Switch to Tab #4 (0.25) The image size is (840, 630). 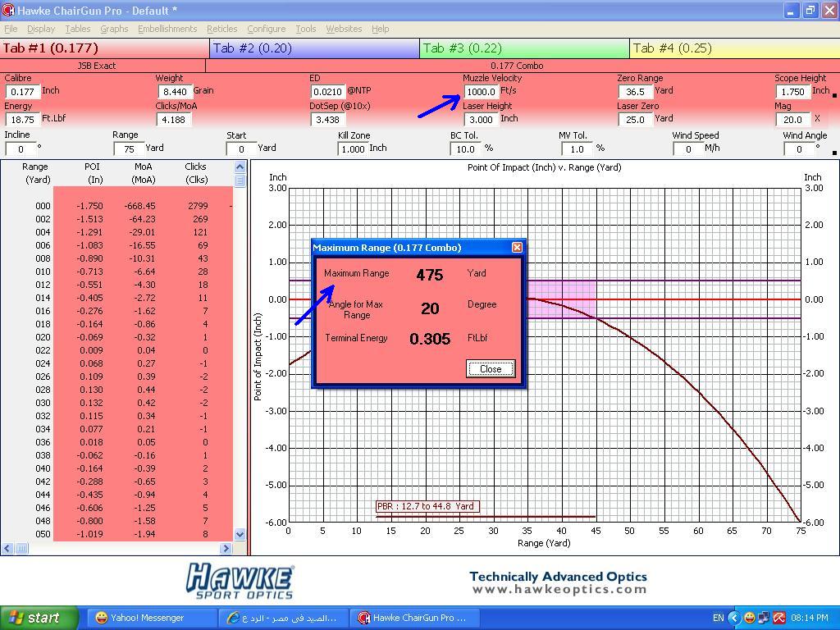(734, 48)
